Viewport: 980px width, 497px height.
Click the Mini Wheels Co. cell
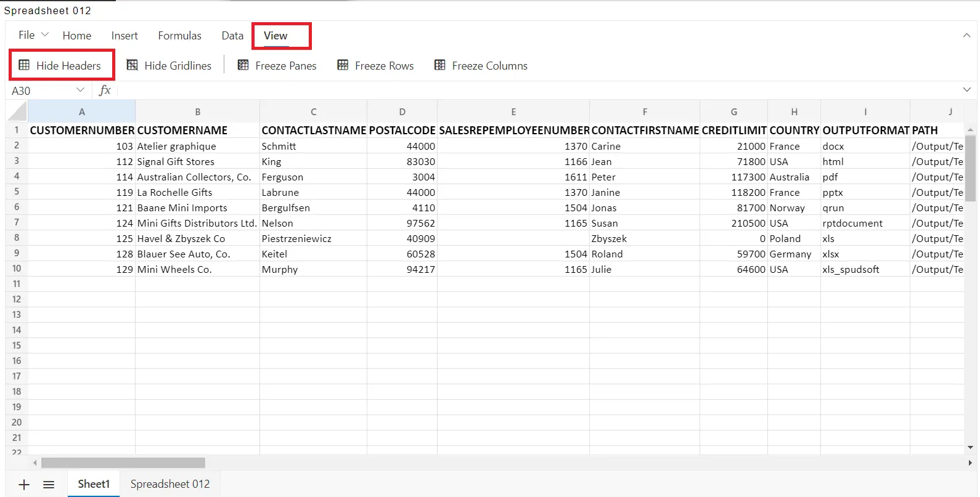197,269
